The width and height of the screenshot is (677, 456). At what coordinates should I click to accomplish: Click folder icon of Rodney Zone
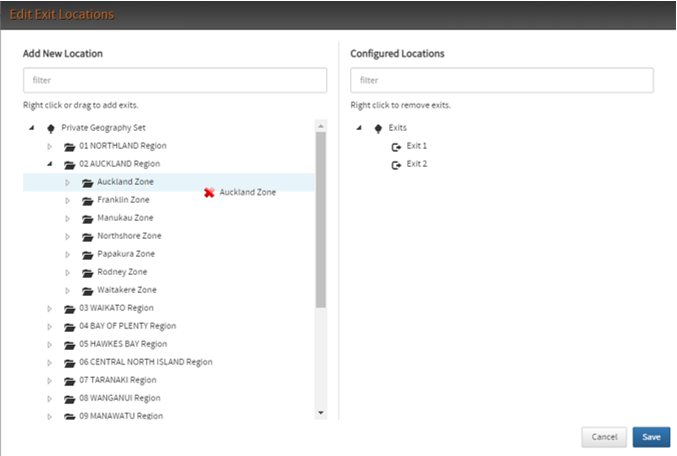click(87, 273)
